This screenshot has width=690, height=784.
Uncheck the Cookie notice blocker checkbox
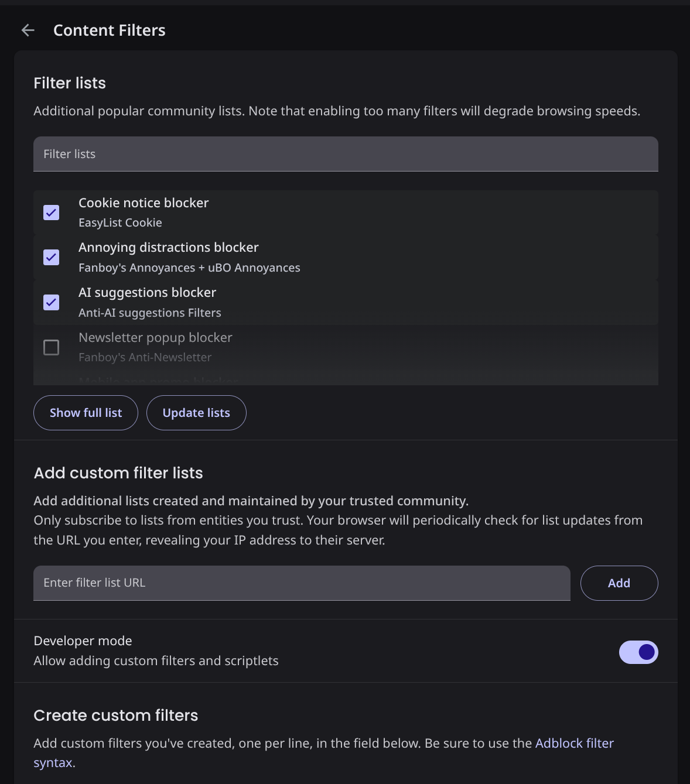[52, 213]
